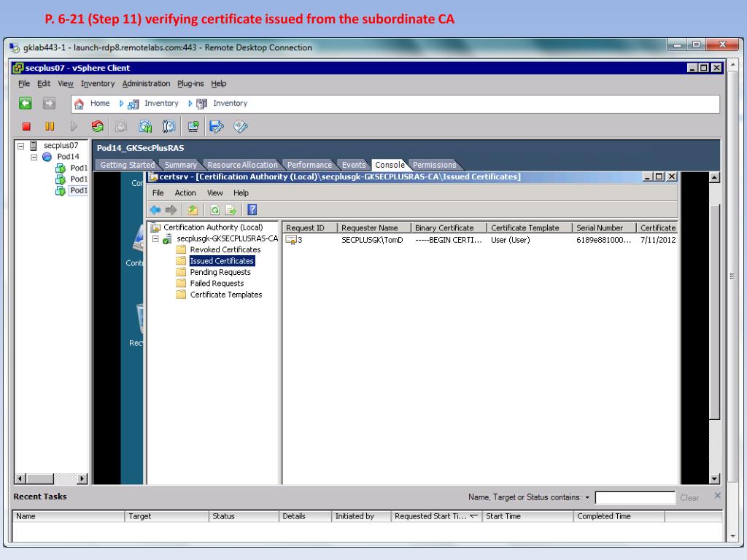The height and width of the screenshot is (560, 747).
Task: Reset the VM with the restart icon
Action: (97, 126)
